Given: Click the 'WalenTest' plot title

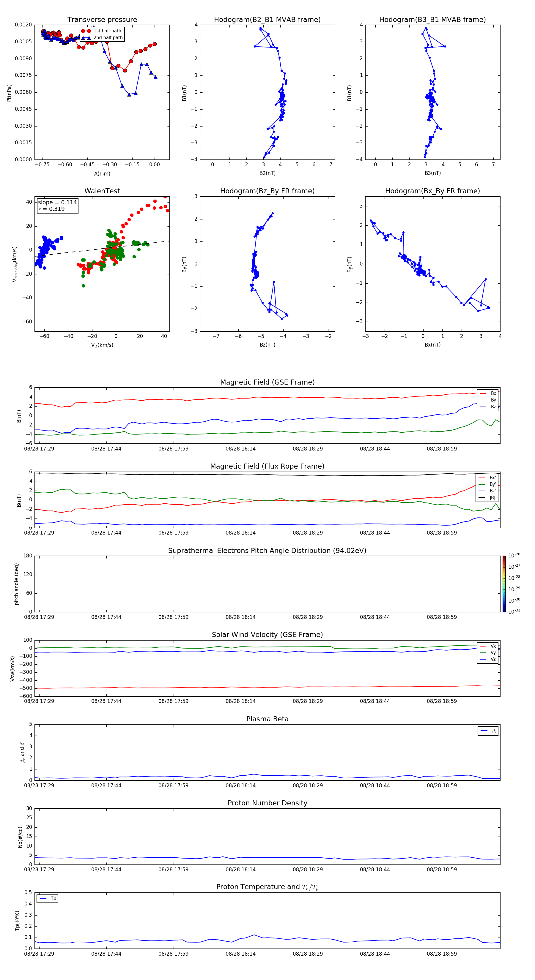Looking at the screenshot, I should [102, 191].
